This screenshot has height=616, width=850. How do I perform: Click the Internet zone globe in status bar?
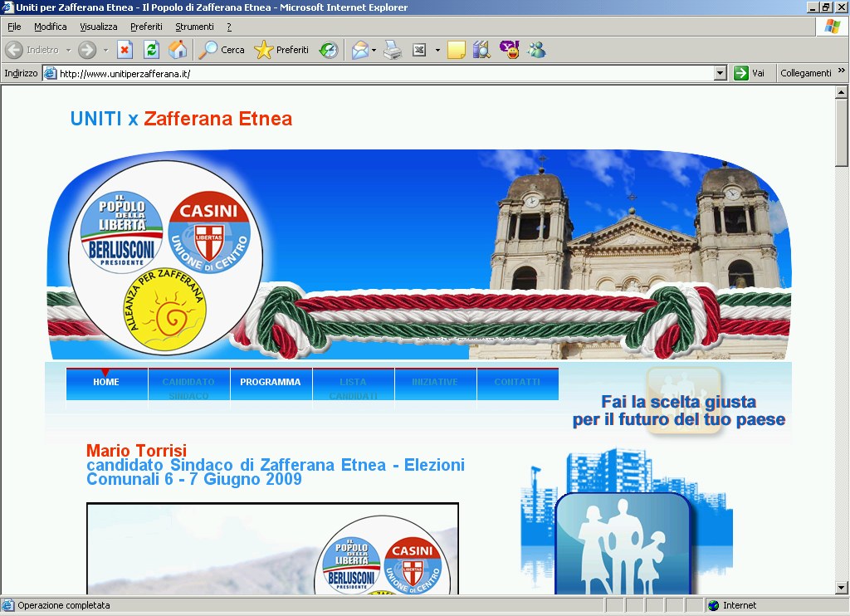[x=713, y=605]
